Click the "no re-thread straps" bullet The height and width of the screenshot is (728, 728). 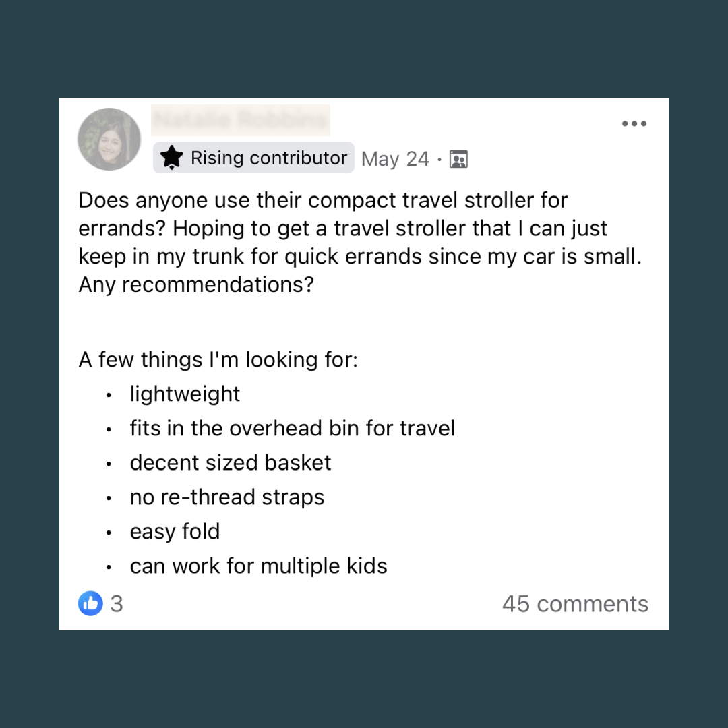pos(227,497)
